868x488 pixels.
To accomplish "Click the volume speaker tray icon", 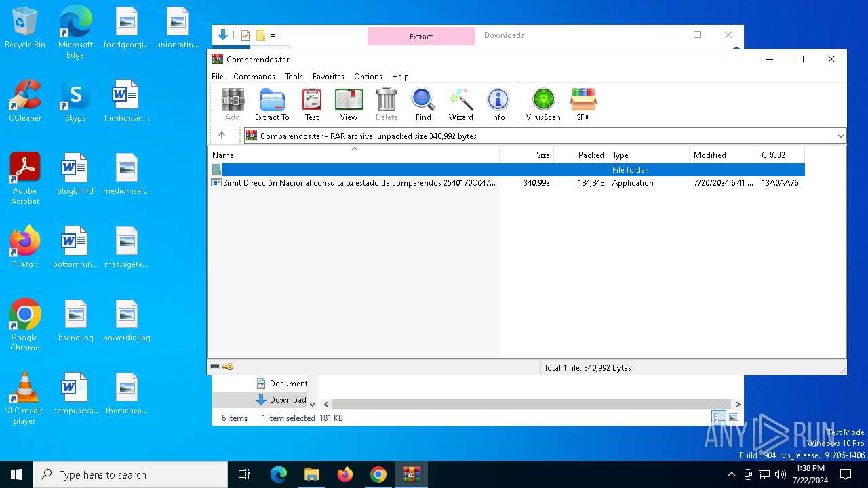I will (781, 474).
